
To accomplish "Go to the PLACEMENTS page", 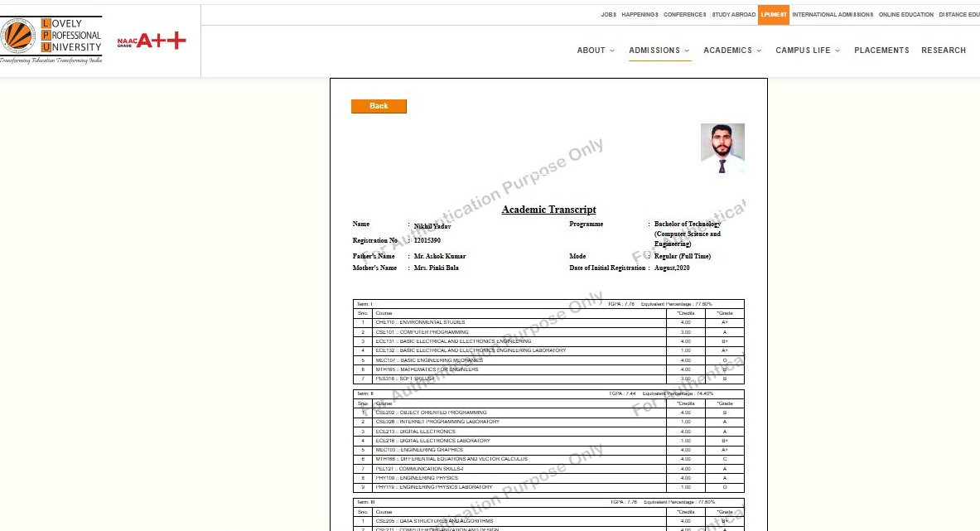I will [881, 51].
